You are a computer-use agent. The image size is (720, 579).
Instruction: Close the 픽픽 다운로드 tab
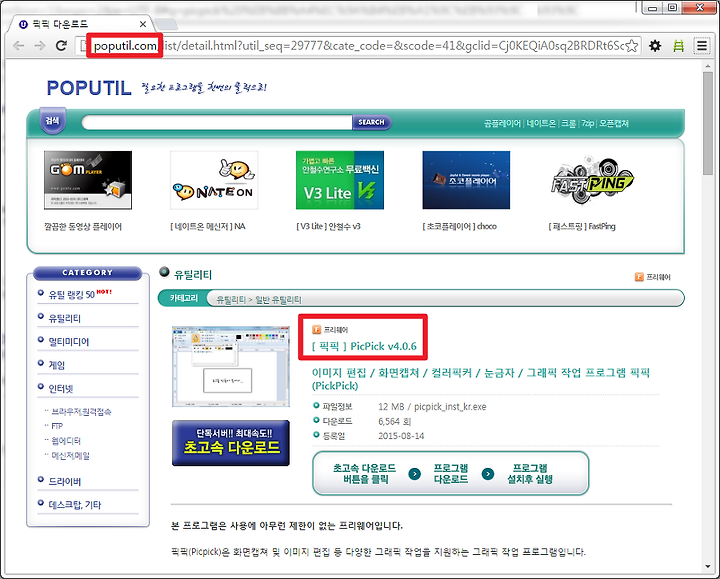tap(143, 24)
